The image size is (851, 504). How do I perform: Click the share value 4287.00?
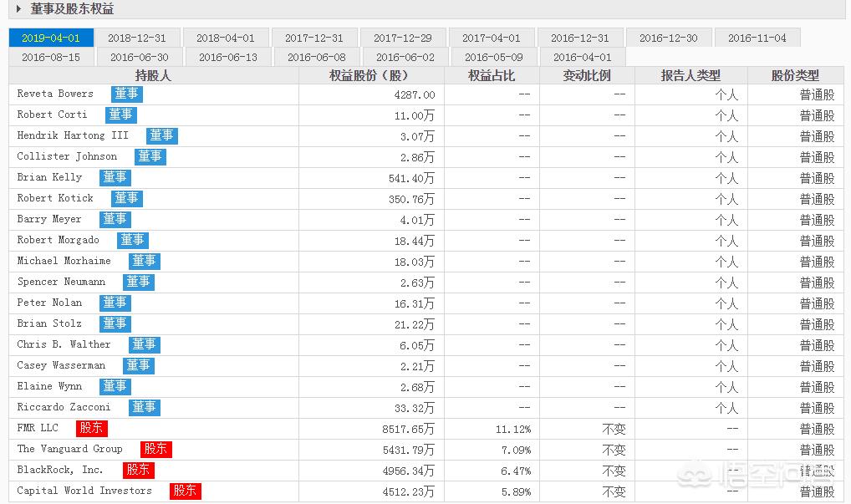pyautogui.click(x=415, y=95)
